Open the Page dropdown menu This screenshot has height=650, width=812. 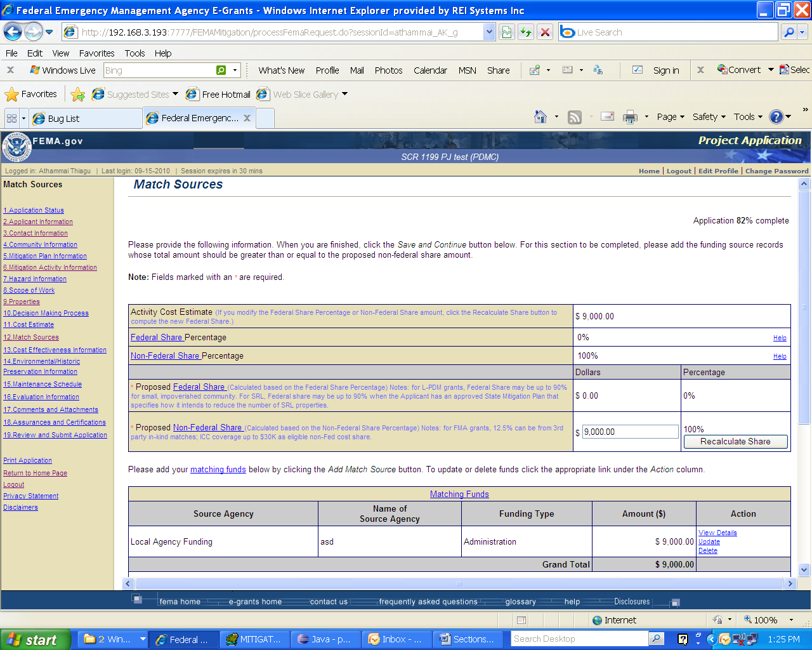click(x=671, y=117)
